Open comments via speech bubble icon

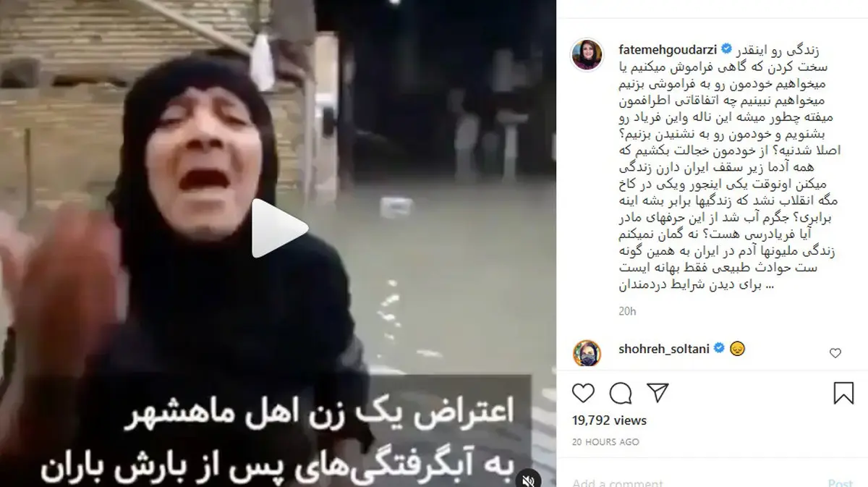pyautogui.click(x=620, y=393)
